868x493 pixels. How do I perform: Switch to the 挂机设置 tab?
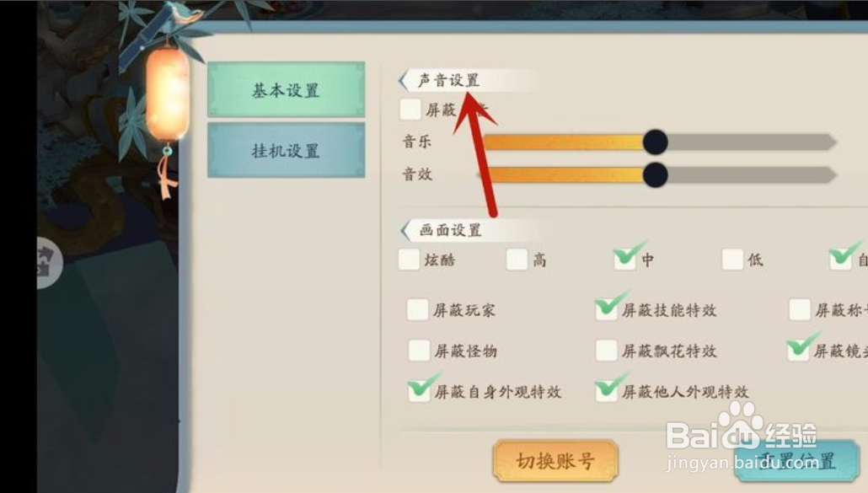(287, 151)
